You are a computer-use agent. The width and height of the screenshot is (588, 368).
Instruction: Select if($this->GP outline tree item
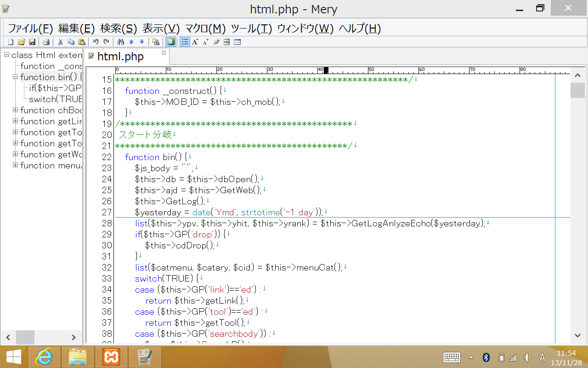tap(55, 88)
